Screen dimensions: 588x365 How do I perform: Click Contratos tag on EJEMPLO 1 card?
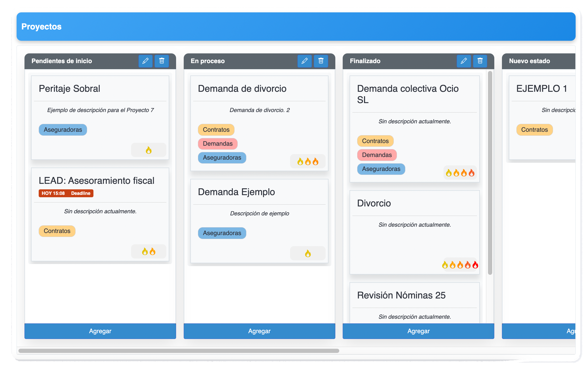coord(534,130)
